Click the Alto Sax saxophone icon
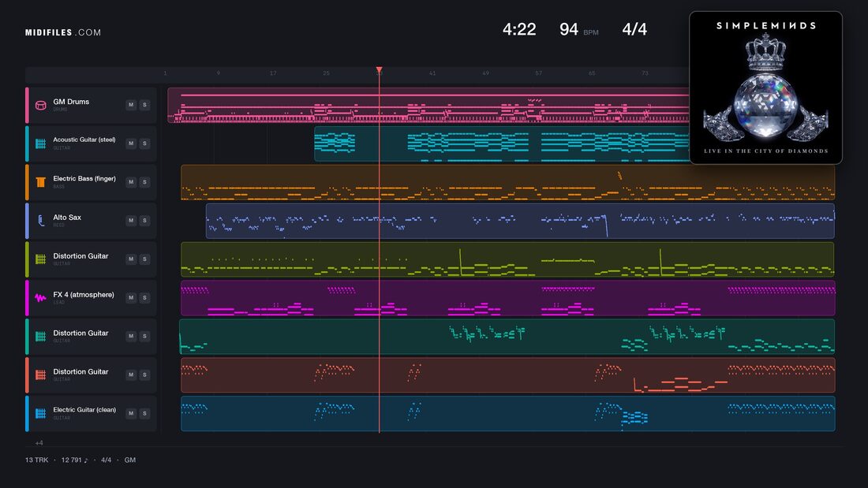Viewport: 868px width, 488px height. pos(40,221)
